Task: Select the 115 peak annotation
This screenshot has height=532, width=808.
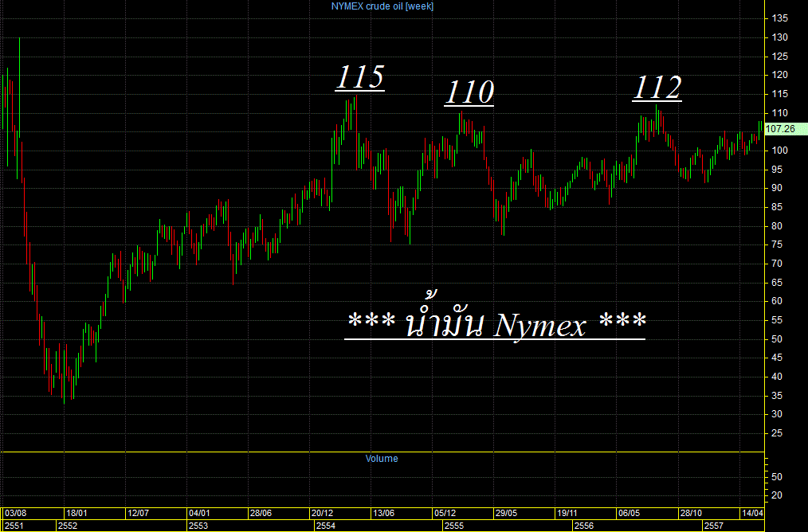Action: click(x=360, y=77)
